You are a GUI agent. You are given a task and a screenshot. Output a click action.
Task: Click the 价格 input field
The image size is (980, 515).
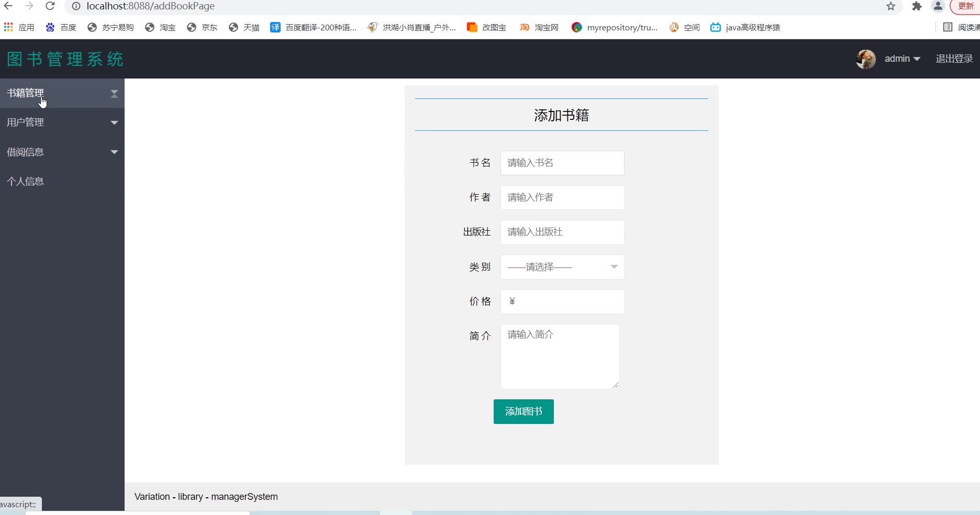point(562,301)
